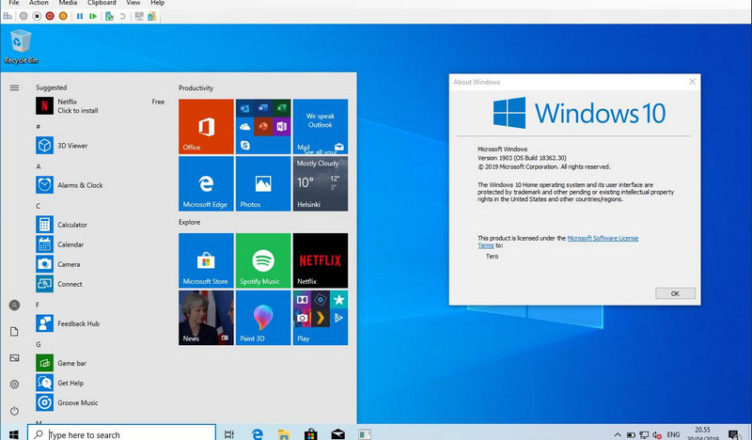Image resolution: width=752 pixels, height=440 pixels.
Task: Click OK in About Windows dialog
Action: pyautogui.click(x=675, y=293)
